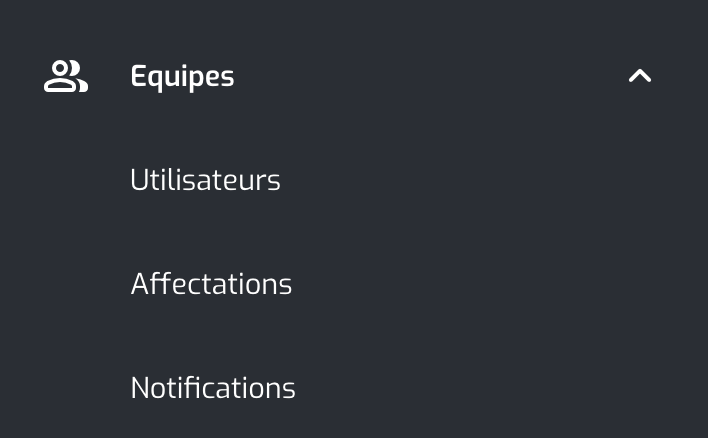Select Notifications below Affectations
Viewport: 708px width, 438px height.
[213, 387]
